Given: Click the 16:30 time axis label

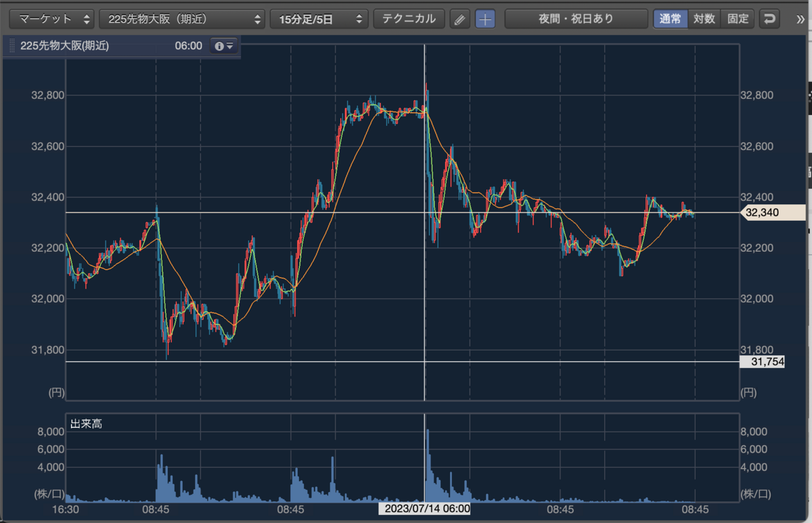Looking at the screenshot, I should [66, 508].
